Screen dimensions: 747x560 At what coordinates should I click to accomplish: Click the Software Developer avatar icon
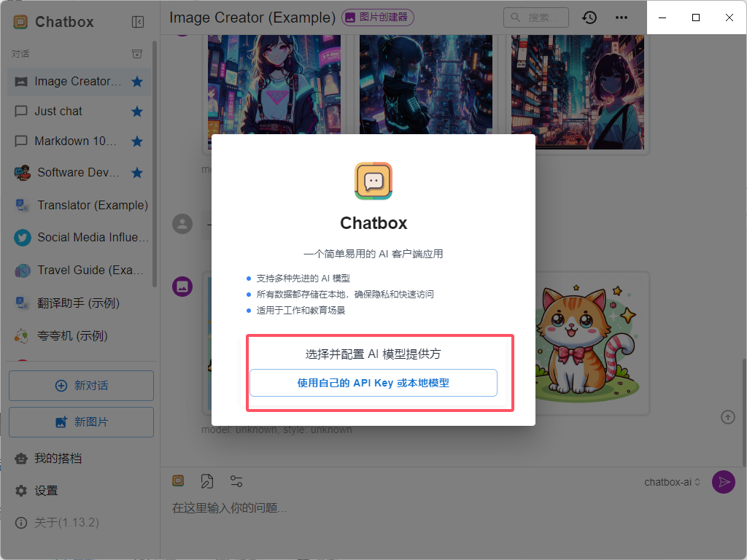click(x=23, y=172)
